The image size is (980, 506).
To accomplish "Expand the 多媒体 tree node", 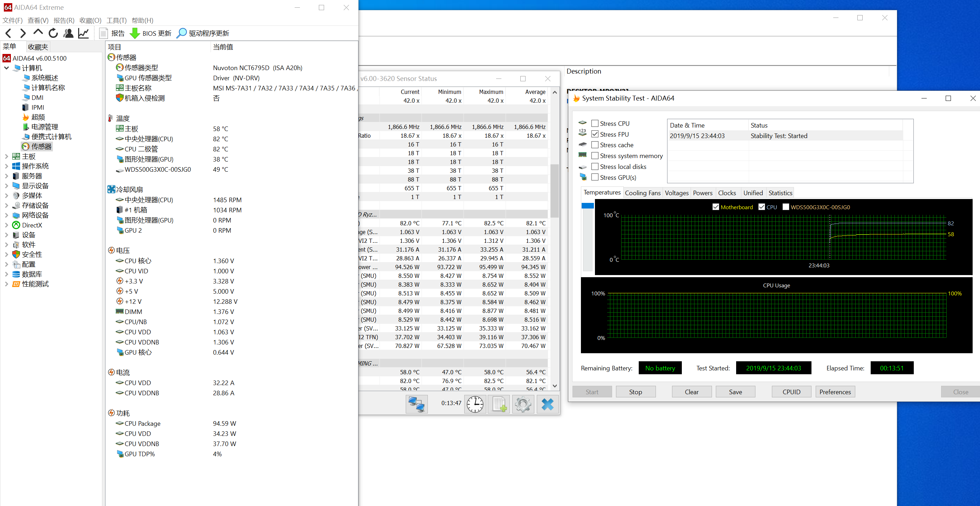I will pyautogui.click(x=6, y=196).
